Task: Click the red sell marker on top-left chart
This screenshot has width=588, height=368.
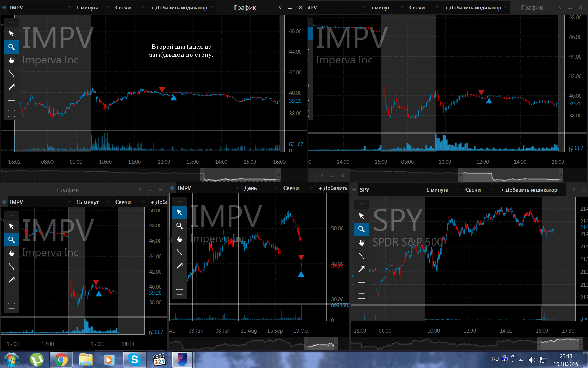Action: [162, 90]
